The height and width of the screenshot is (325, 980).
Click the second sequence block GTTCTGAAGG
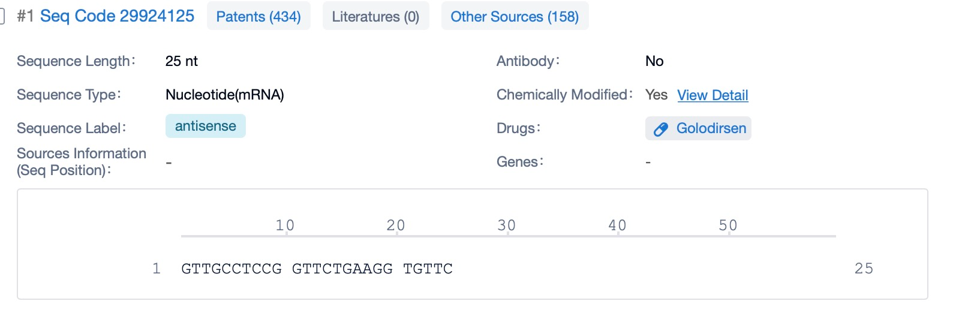tap(342, 269)
